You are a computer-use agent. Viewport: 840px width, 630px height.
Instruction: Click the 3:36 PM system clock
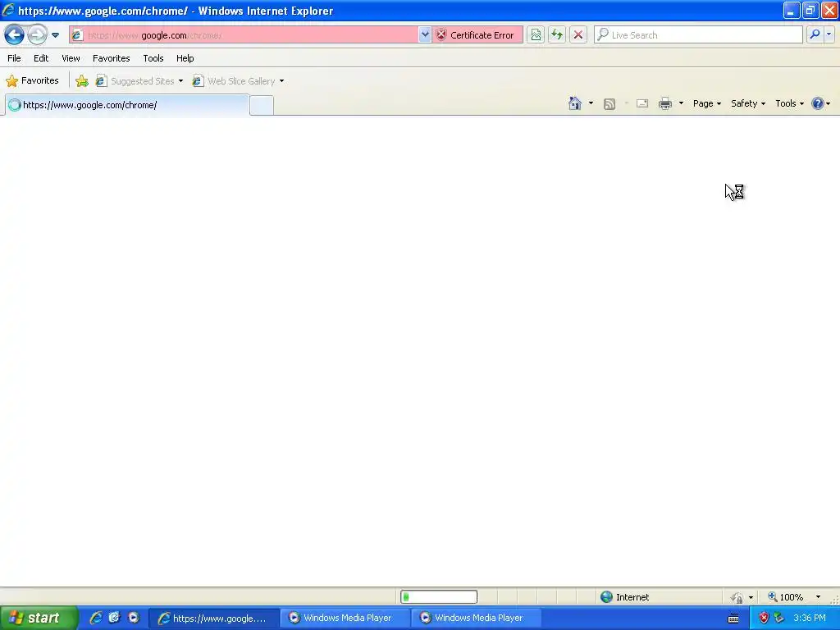coord(810,619)
